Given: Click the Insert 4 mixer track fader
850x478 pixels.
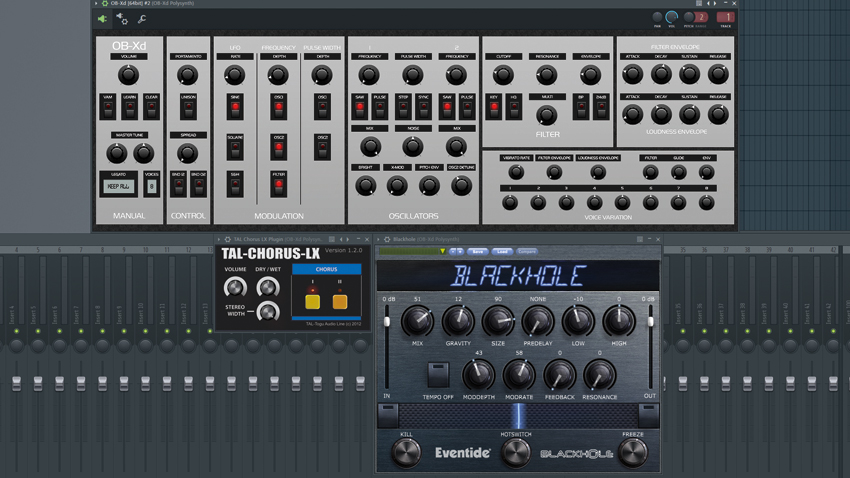Looking at the screenshot, I should click(x=16, y=384).
